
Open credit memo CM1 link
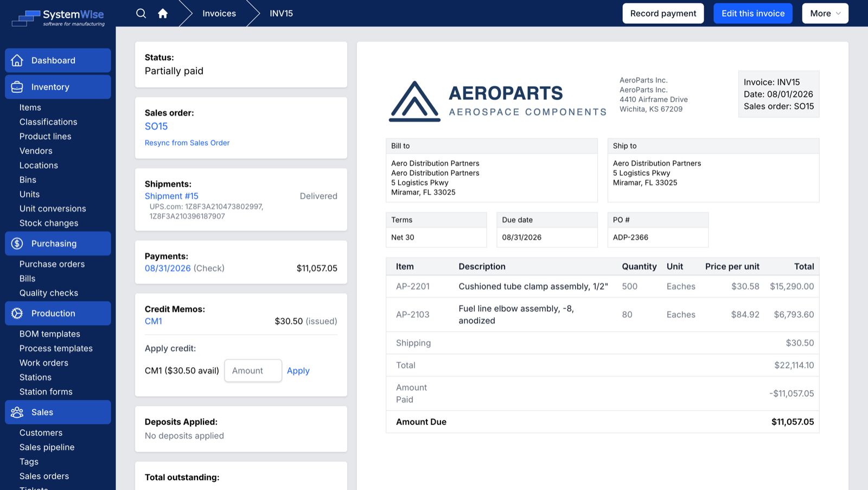(154, 321)
